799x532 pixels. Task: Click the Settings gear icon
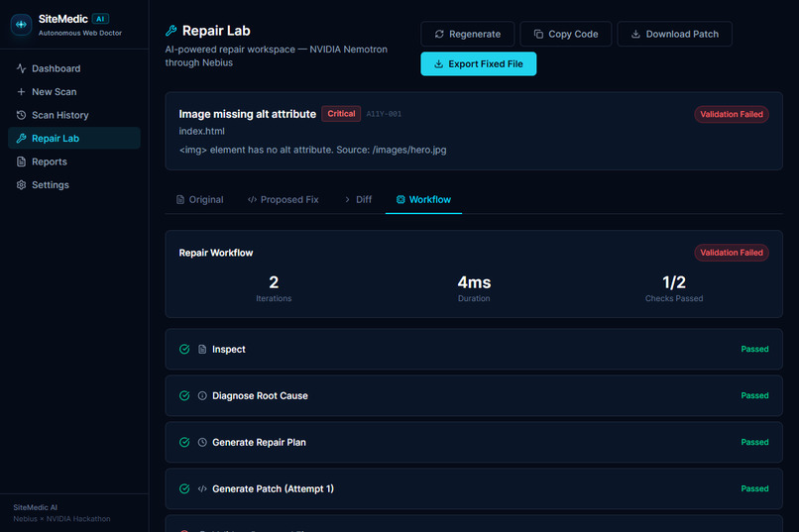coord(21,185)
